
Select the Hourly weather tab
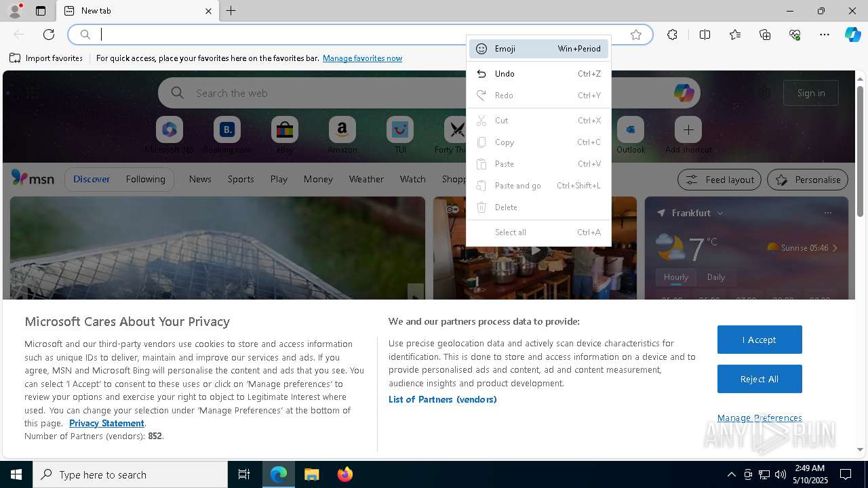(x=675, y=277)
